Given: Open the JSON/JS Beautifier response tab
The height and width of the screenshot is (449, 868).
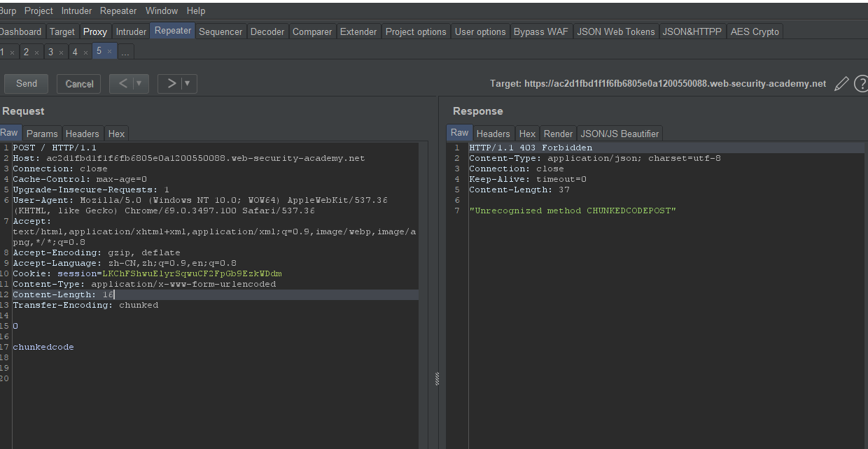Looking at the screenshot, I should [x=619, y=134].
